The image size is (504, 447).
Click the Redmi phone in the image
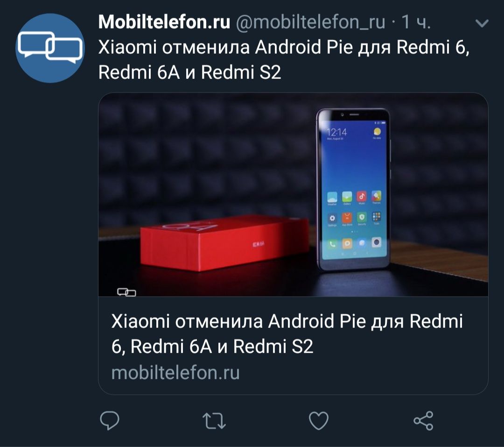point(354,189)
